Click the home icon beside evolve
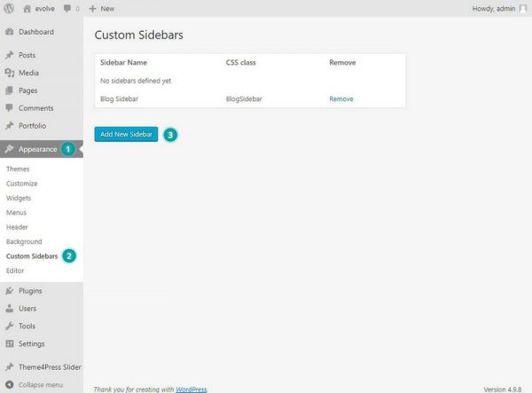The height and width of the screenshot is (393, 532). (x=27, y=9)
